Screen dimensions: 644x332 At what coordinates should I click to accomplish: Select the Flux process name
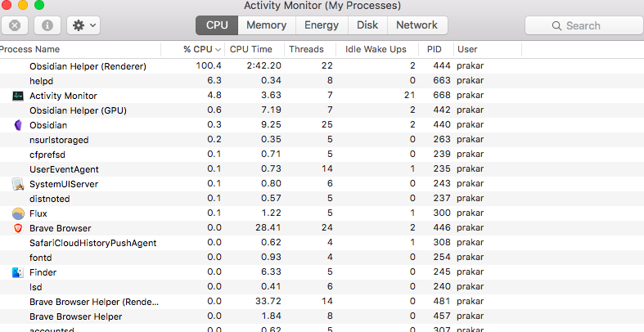pos(38,213)
